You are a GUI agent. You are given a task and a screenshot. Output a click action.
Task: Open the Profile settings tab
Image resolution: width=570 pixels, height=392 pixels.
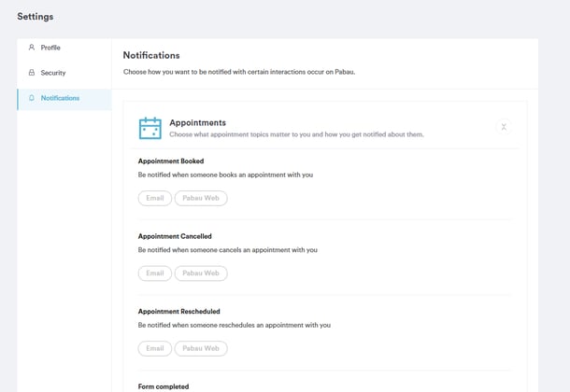[50, 48]
